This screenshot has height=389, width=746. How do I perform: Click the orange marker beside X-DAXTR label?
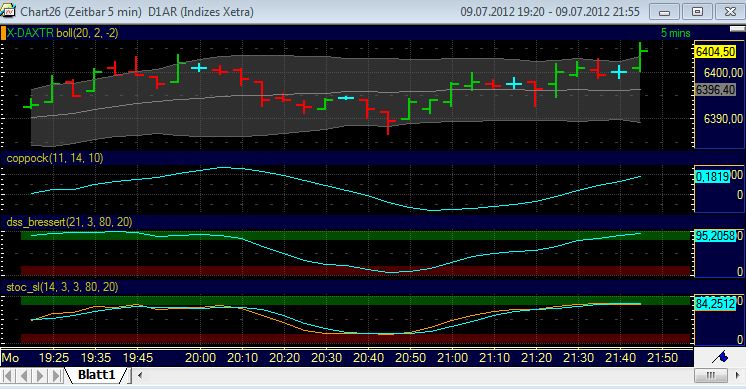(x=3, y=33)
